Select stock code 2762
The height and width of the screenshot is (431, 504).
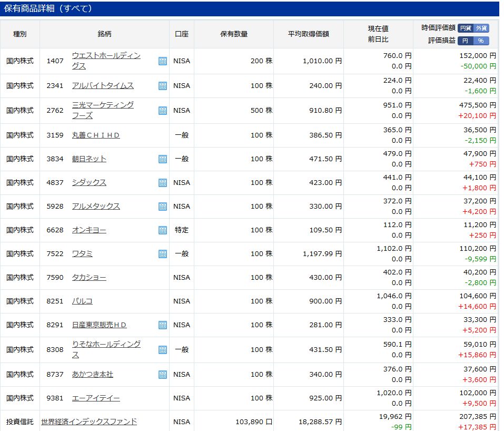coord(55,110)
